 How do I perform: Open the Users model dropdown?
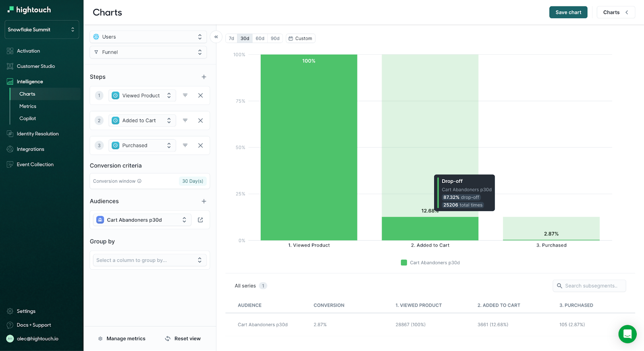[x=148, y=37]
